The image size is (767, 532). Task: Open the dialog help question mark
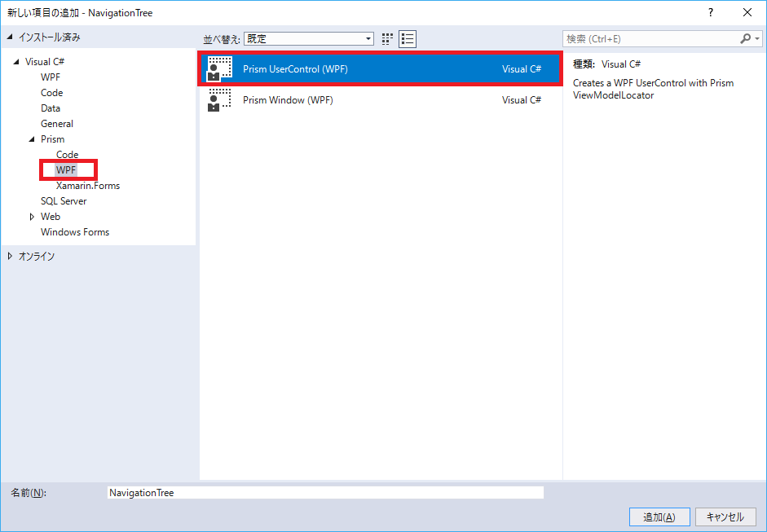point(711,13)
